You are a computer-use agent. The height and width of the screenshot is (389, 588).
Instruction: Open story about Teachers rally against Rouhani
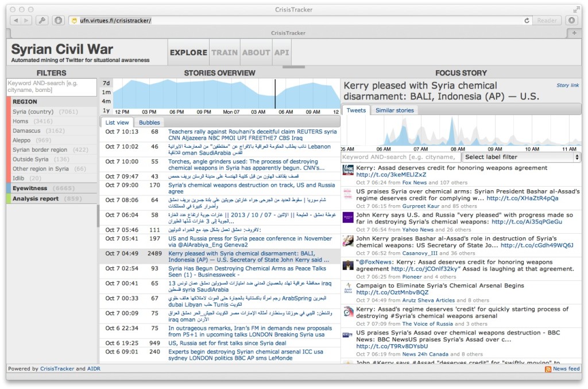click(252, 134)
